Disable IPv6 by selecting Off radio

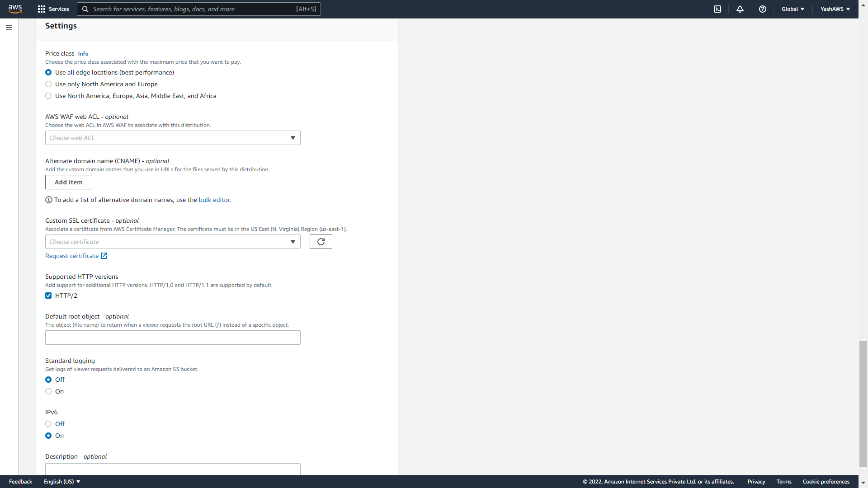[48, 424]
